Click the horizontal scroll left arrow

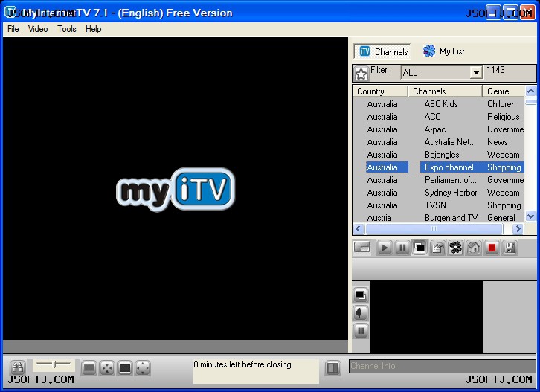click(x=359, y=228)
